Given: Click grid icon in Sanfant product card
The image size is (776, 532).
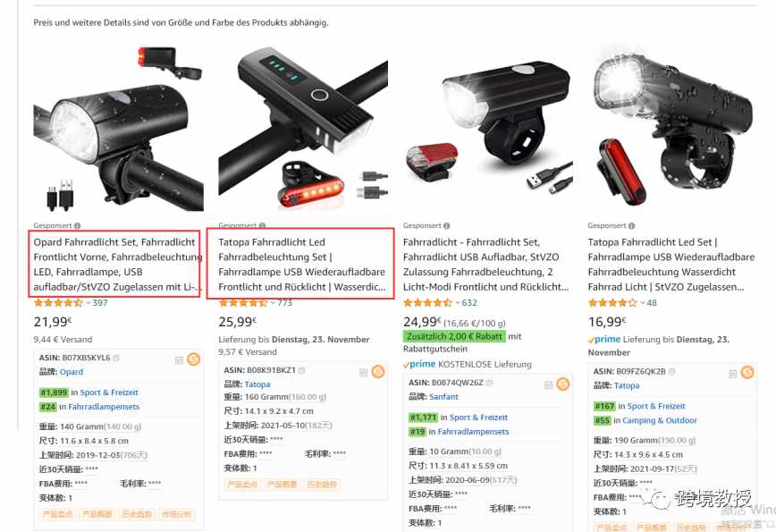Looking at the screenshot, I should 548,385.
